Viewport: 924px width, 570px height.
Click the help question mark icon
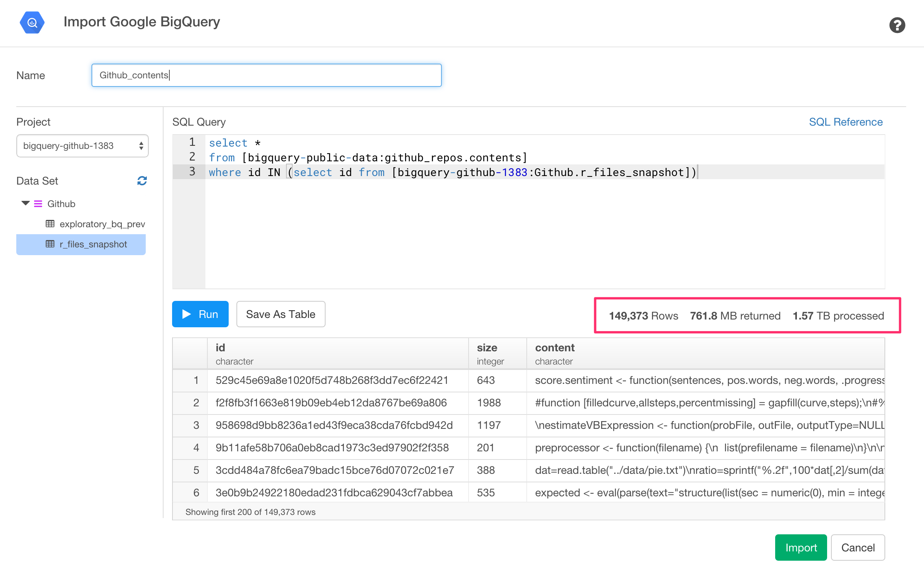(896, 26)
